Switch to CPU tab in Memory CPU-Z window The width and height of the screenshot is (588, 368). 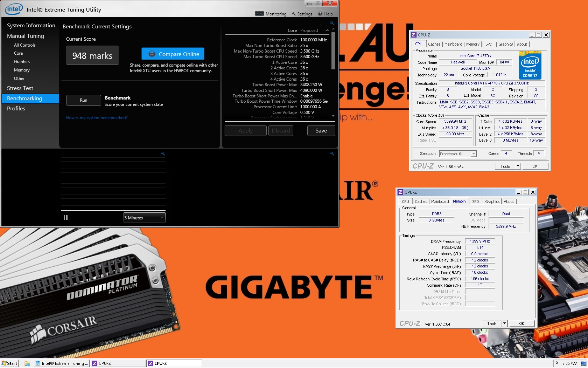[405, 202]
